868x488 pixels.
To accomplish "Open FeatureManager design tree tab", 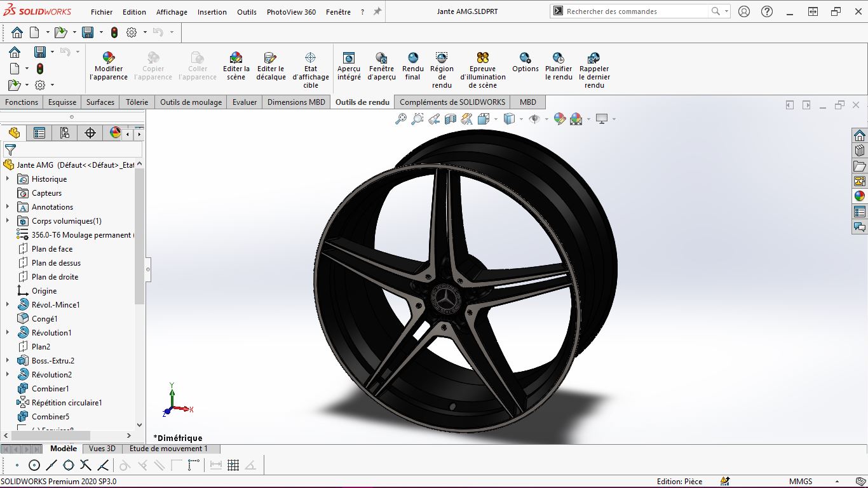I will (x=14, y=133).
